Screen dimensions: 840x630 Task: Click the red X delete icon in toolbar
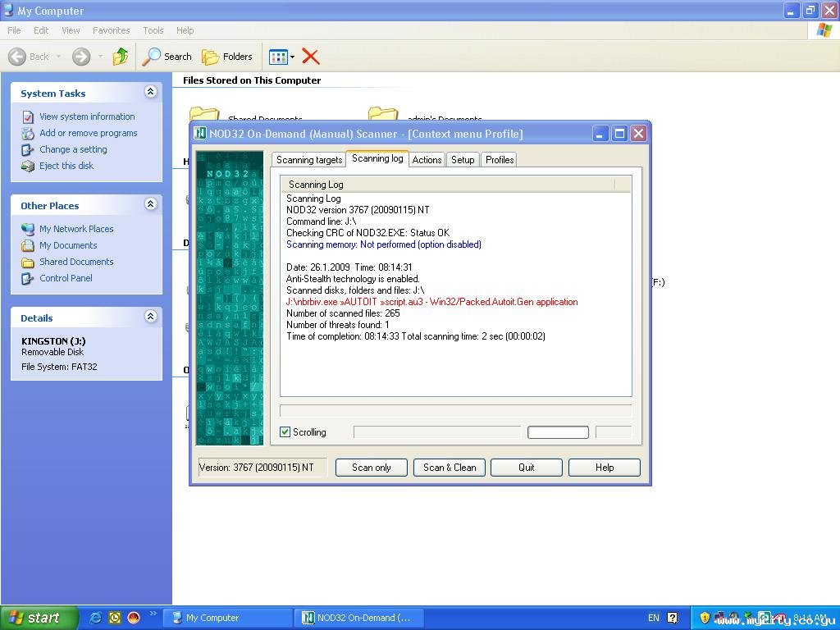(x=311, y=57)
